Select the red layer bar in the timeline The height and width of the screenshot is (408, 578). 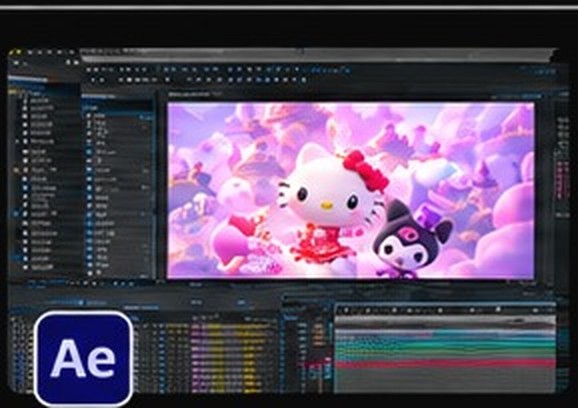click(x=445, y=364)
